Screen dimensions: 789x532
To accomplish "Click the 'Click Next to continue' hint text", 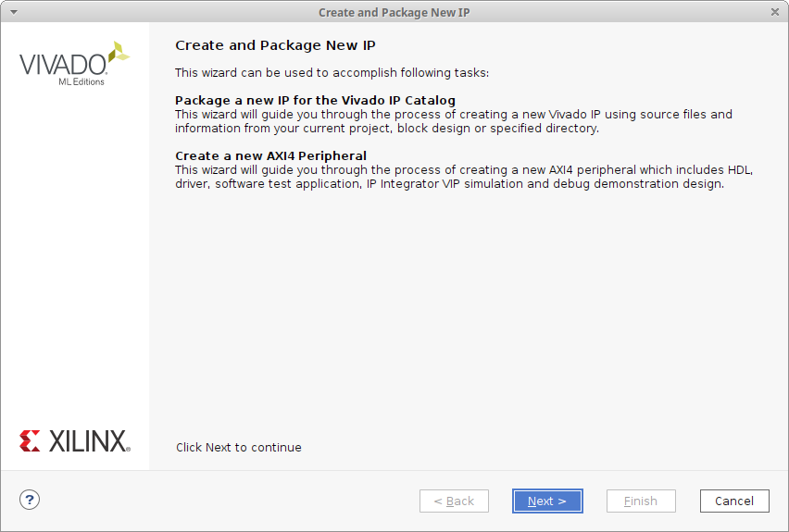I will (239, 447).
